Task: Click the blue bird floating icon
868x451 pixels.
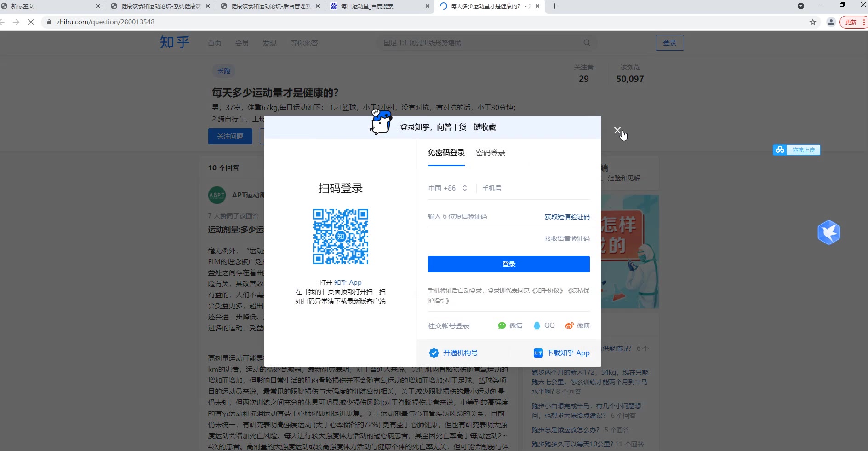Action: 829,232
